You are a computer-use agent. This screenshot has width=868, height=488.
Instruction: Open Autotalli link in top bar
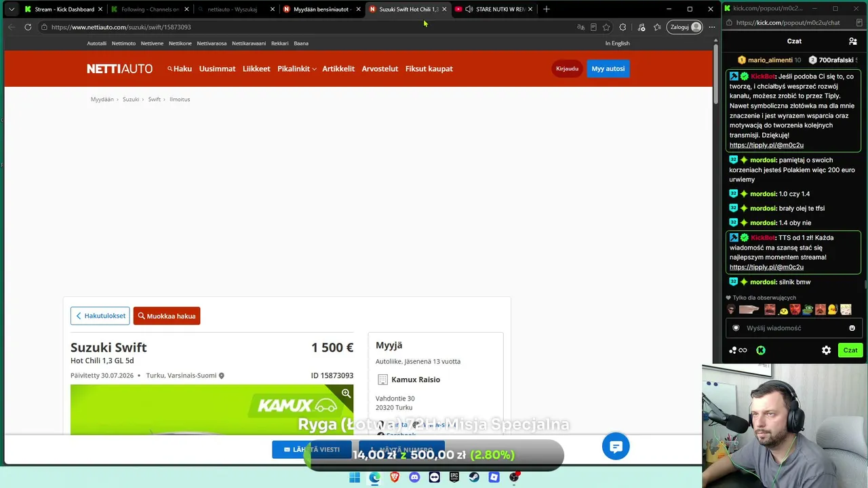coord(96,43)
